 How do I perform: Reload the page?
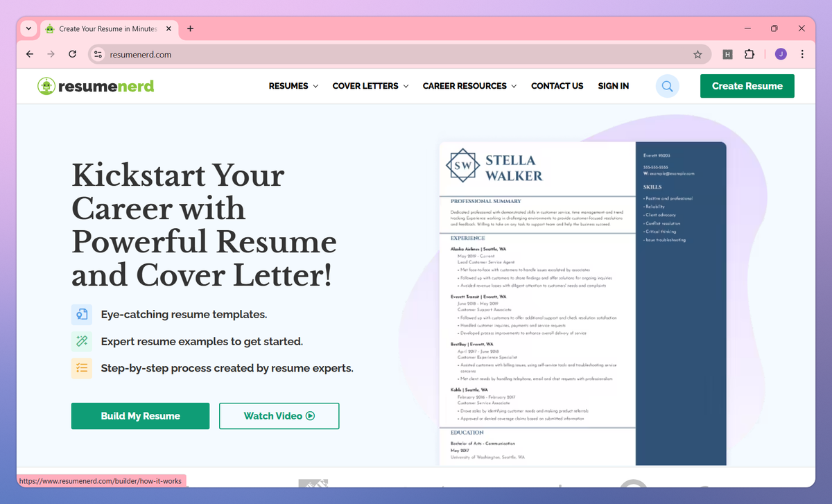pos(73,54)
